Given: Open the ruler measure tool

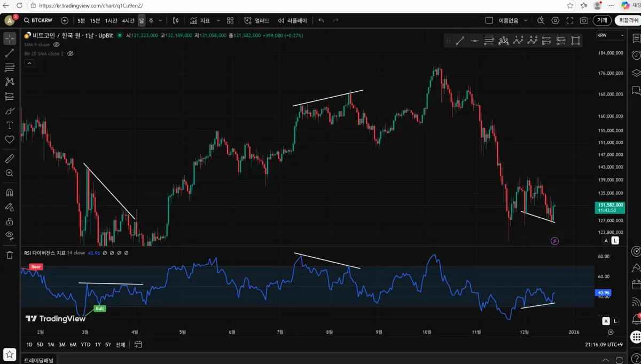Looking at the screenshot, I should pyautogui.click(x=9, y=159).
